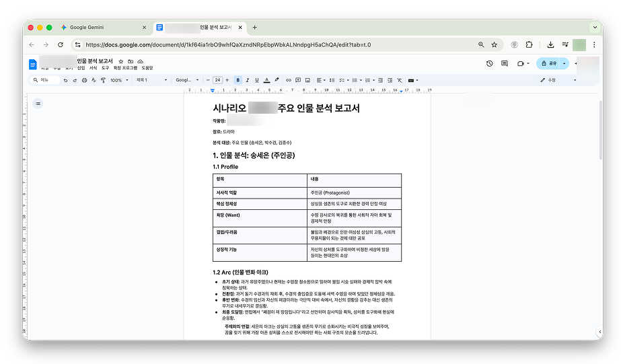Open editing mode 수정 dropdown
621x364 pixels.
point(558,80)
